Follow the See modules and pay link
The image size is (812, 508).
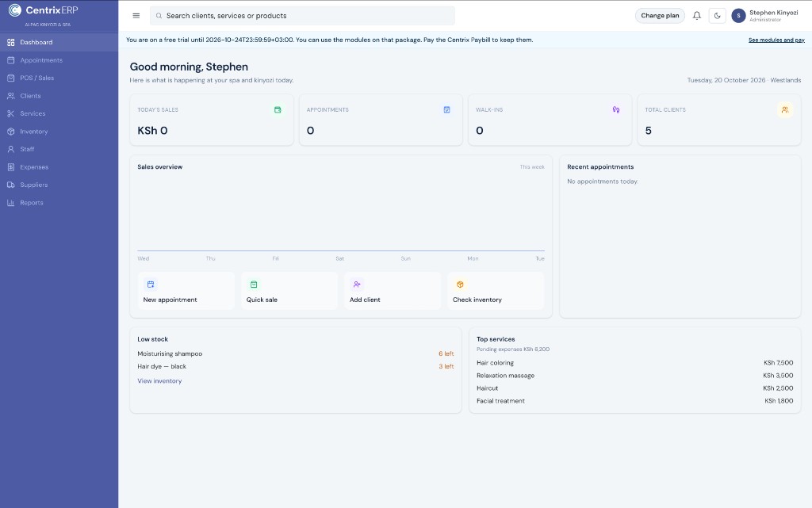coord(776,40)
